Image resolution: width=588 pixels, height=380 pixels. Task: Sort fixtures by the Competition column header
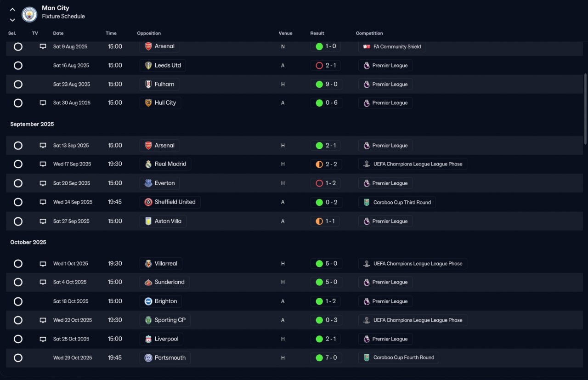click(x=369, y=33)
